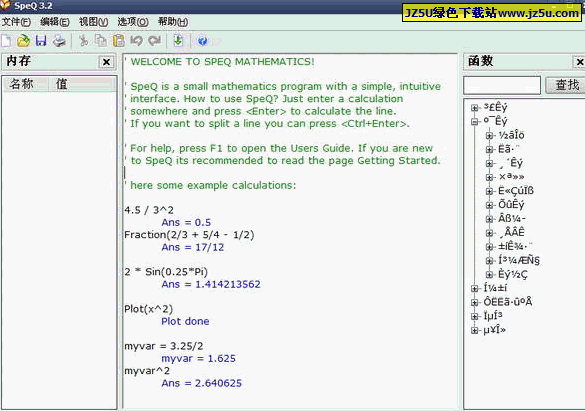Expand the ½âÎö sub-node
Viewport: 585px width, 411px height.
pos(489,135)
